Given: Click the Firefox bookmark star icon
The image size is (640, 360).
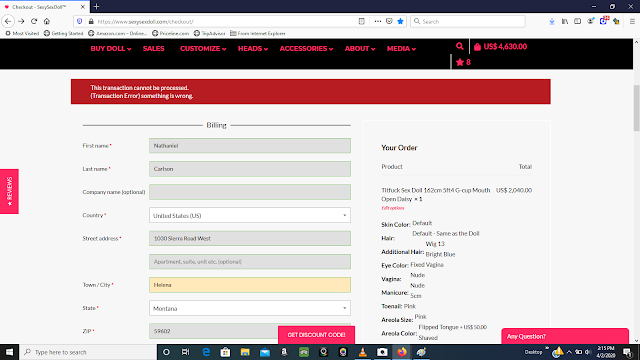Looking at the screenshot, I should point(400,21).
